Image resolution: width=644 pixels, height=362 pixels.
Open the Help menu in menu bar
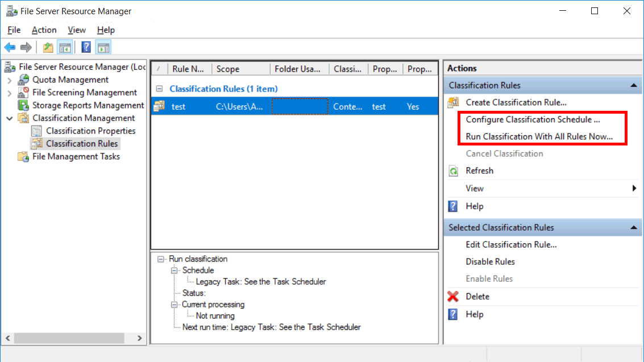[x=106, y=30]
